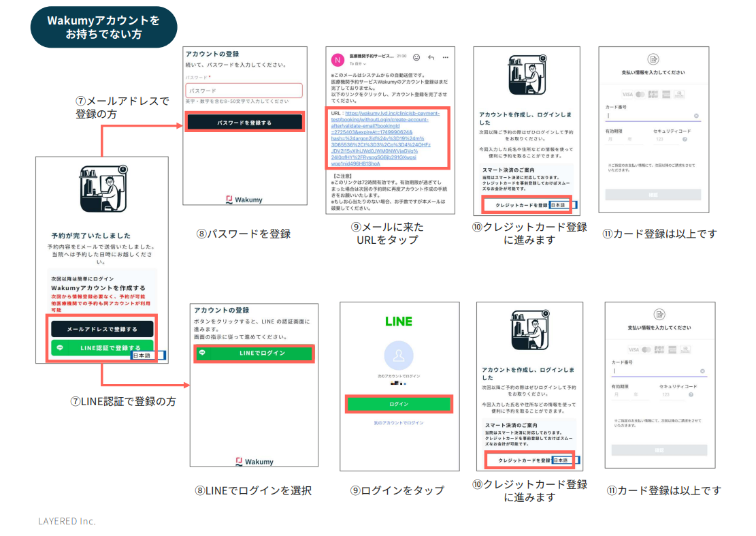The image size is (756, 536).
Task: Clear card number using the lower form's x icon
Action: pyautogui.click(x=702, y=371)
